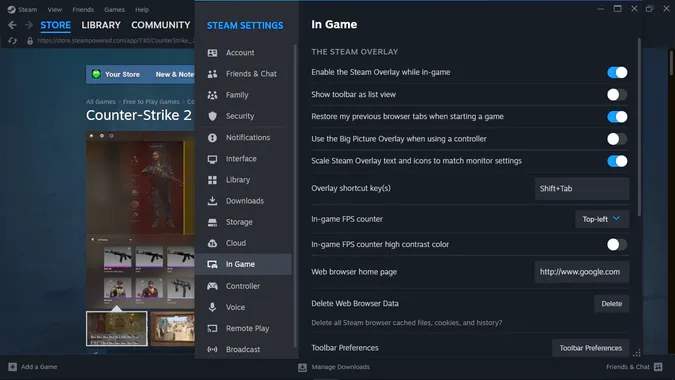Click the Downloads arrow icon
This screenshot has width=675, height=380.
[212, 201]
